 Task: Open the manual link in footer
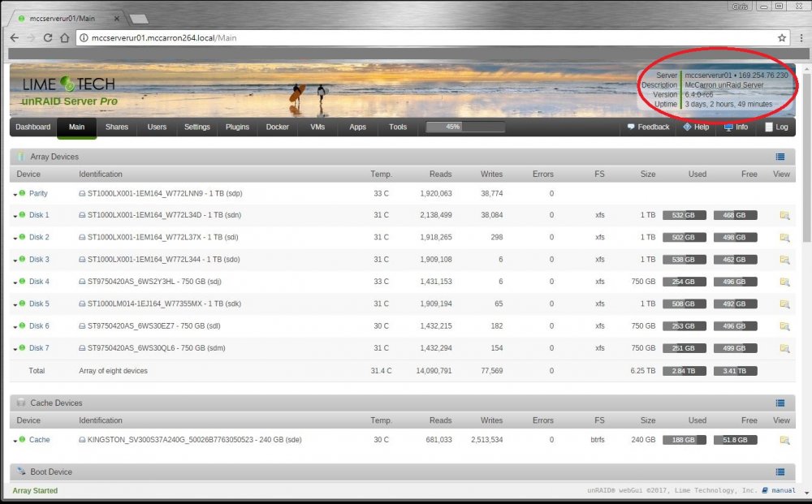[x=784, y=490]
